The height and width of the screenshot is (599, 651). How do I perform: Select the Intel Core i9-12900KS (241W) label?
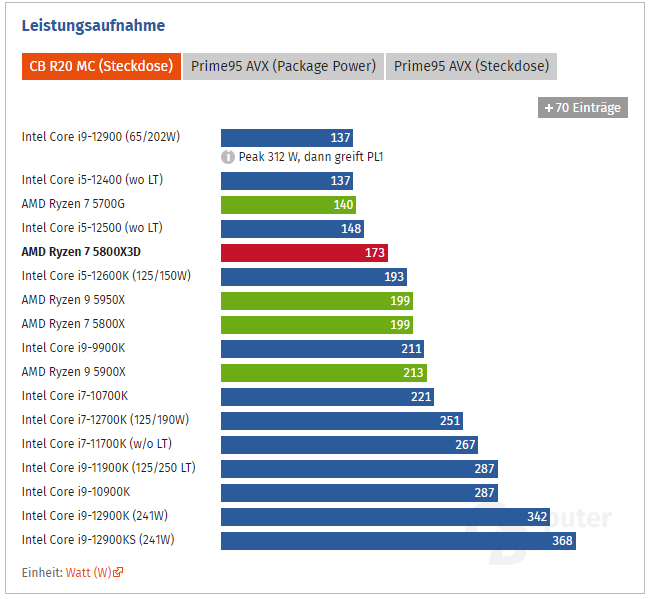[98, 540]
